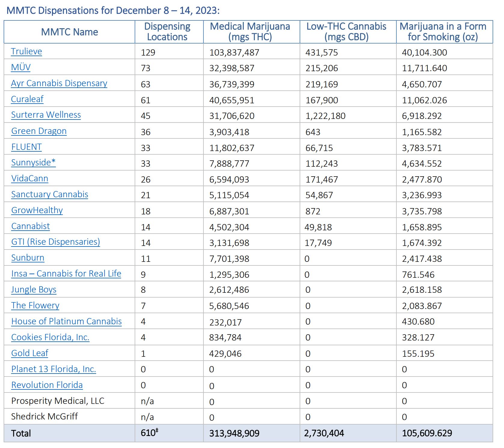Open Cookies Florida, Inc. link
Image resolution: width=504 pixels, height=448 pixels.
pos(50,337)
